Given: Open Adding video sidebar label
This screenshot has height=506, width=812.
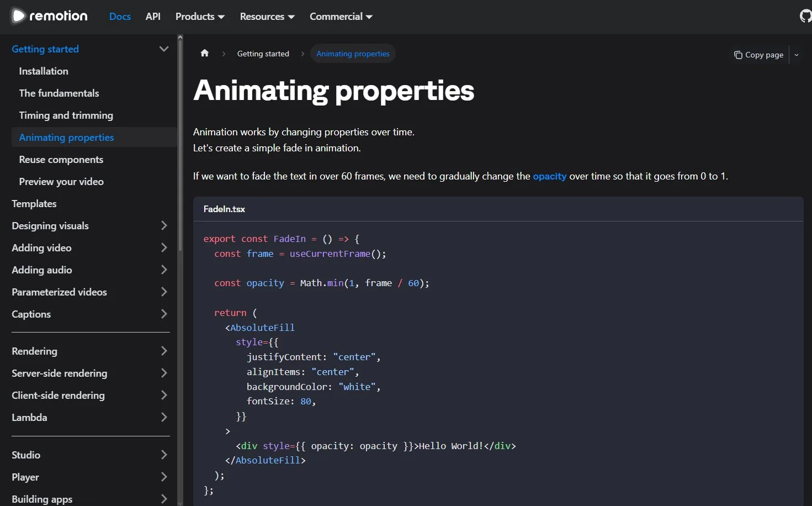Looking at the screenshot, I should pyautogui.click(x=41, y=248).
